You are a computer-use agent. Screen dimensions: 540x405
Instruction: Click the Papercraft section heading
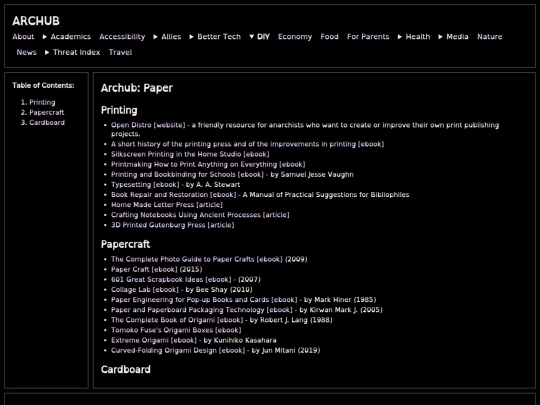pos(125,244)
